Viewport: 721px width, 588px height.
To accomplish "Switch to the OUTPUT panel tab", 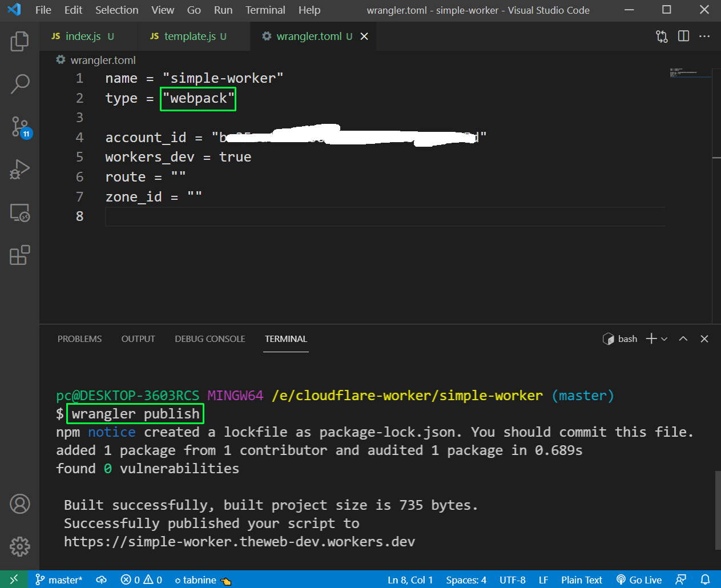I will [x=138, y=339].
